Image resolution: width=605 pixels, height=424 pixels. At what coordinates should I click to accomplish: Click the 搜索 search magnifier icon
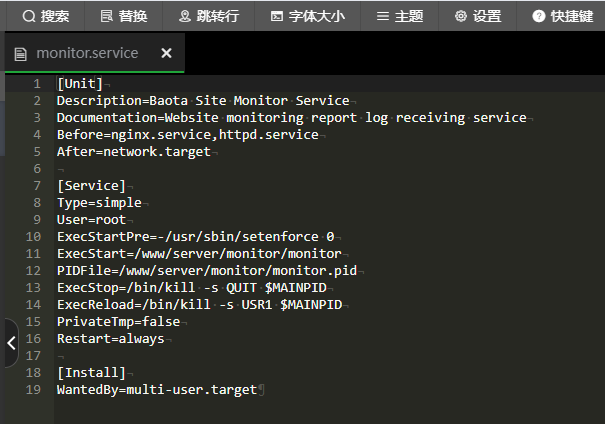(28, 16)
